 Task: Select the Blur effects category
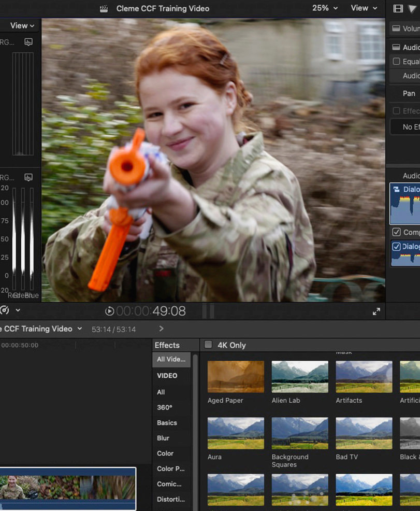click(x=163, y=438)
